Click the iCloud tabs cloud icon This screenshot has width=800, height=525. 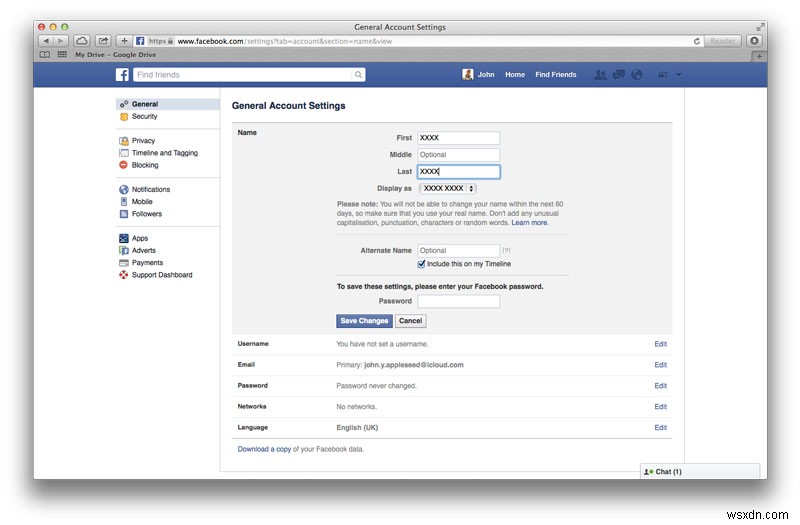point(82,41)
